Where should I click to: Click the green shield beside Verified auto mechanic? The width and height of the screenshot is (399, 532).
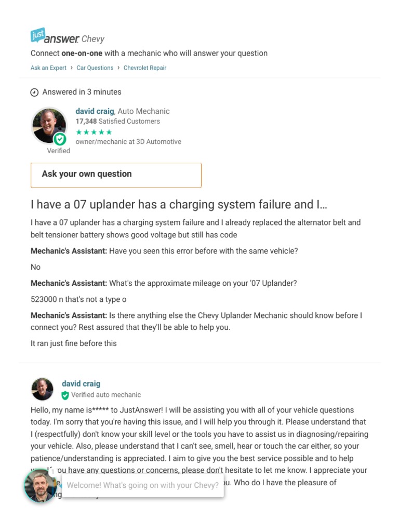65,395
